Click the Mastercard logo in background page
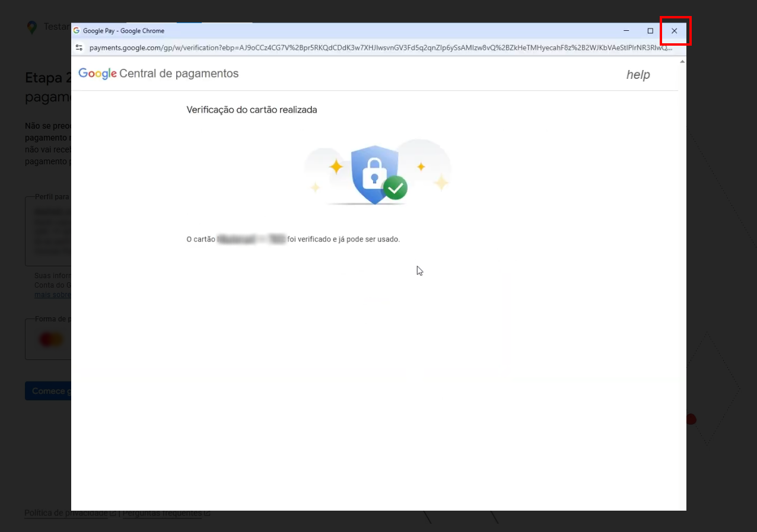The height and width of the screenshot is (532, 757). point(51,340)
